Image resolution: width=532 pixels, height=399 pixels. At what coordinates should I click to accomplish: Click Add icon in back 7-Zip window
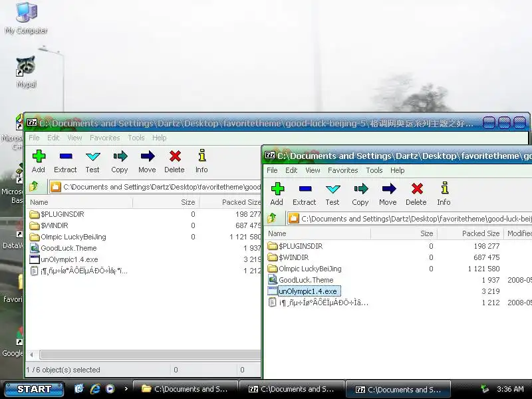[x=39, y=156]
